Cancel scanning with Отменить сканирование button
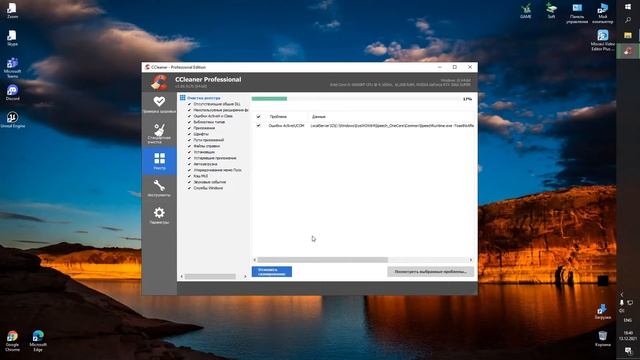The image size is (640, 360). (272, 272)
